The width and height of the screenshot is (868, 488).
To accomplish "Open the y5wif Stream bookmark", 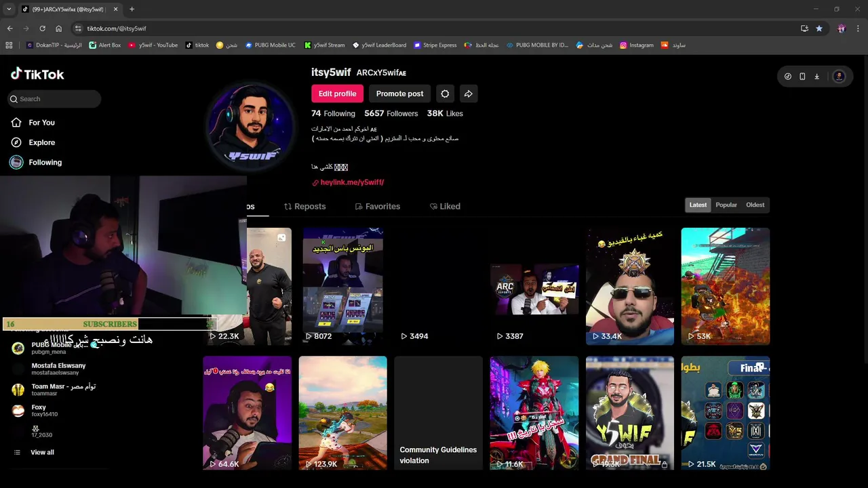I will pos(325,45).
